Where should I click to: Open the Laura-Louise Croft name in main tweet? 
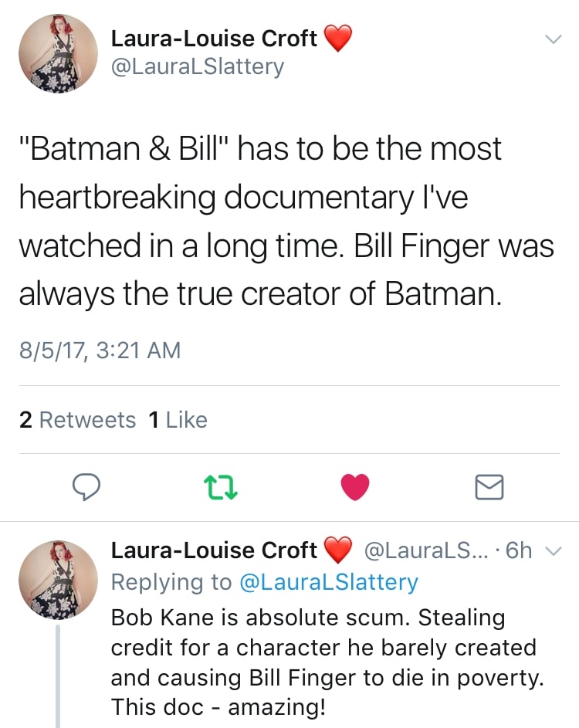point(214,37)
